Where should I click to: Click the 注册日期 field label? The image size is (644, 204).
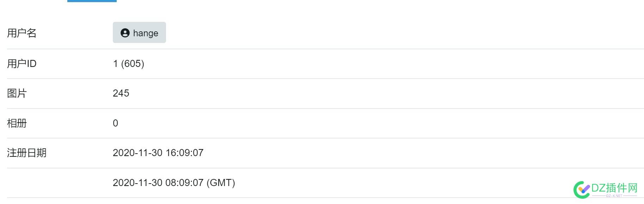click(27, 153)
